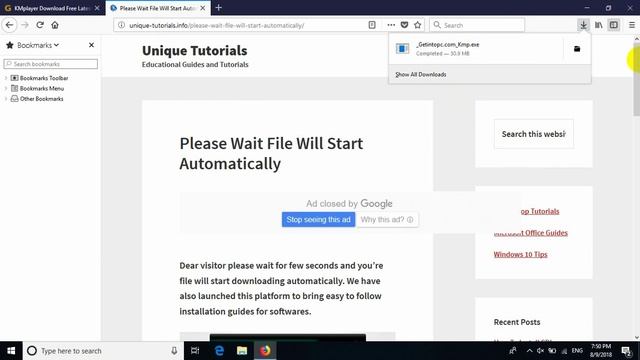Open the _Getintopc.com_Kmp.exe download entry
The height and width of the screenshot is (360, 640).
tap(476, 49)
